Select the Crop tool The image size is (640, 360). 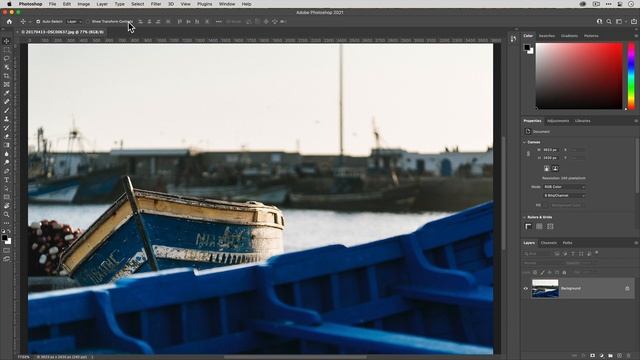click(7, 76)
